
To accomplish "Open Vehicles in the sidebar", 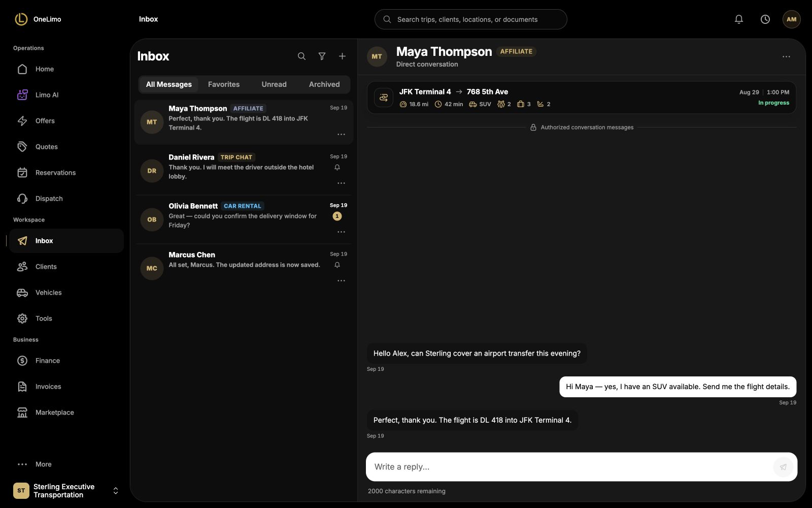I will pos(66,293).
